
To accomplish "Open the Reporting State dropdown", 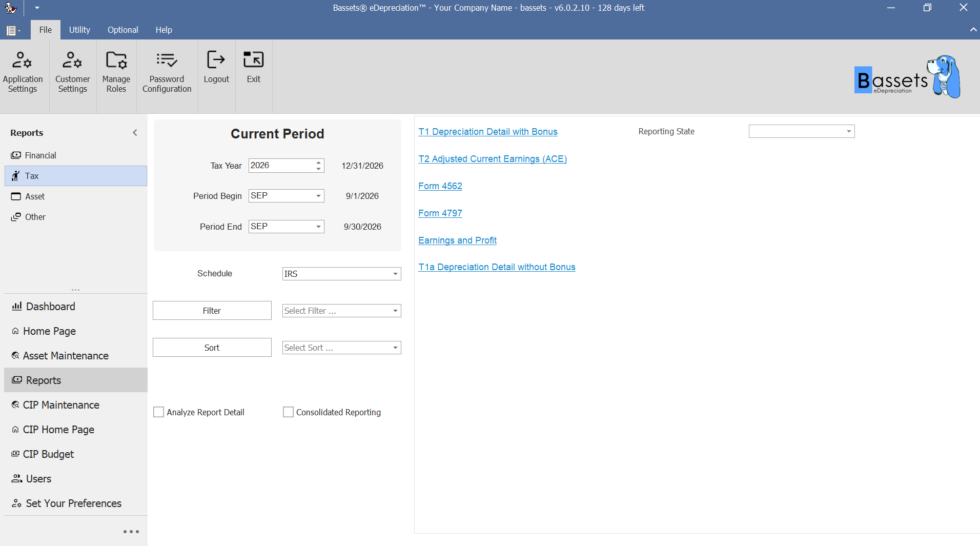I will pyautogui.click(x=849, y=131).
